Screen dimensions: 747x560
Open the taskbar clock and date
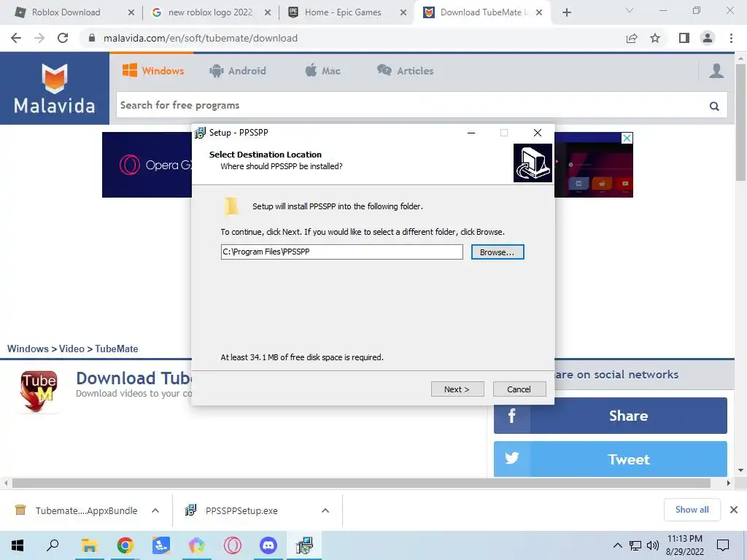click(x=684, y=545)
